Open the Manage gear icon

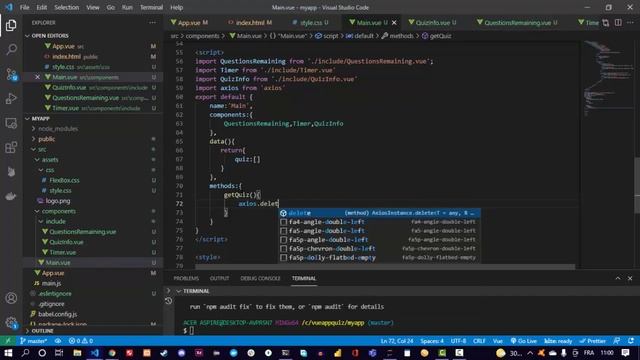tap(11, 322)
